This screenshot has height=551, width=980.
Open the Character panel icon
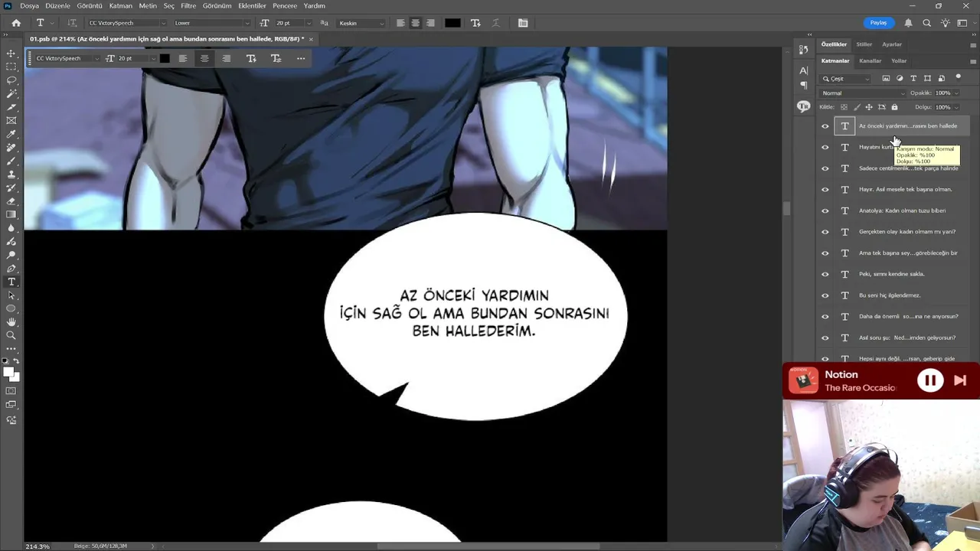[803, 70]
